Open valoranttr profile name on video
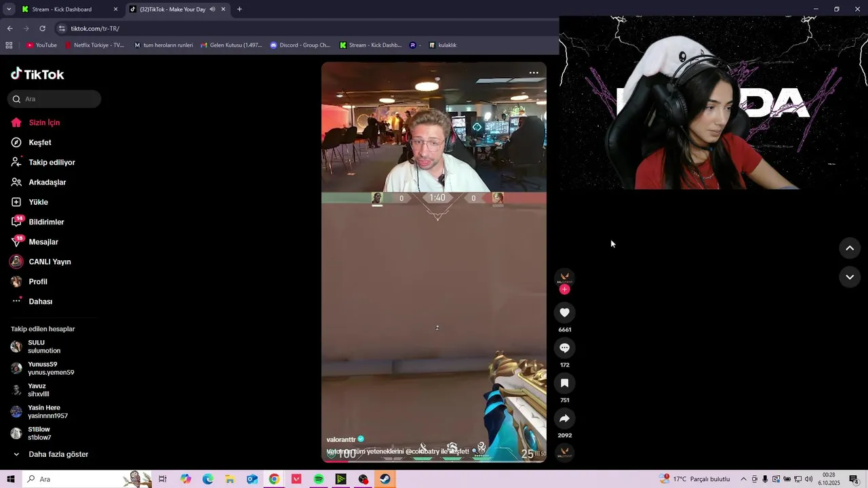The height and width of the screenshot is (488, 868). (341, 440)
